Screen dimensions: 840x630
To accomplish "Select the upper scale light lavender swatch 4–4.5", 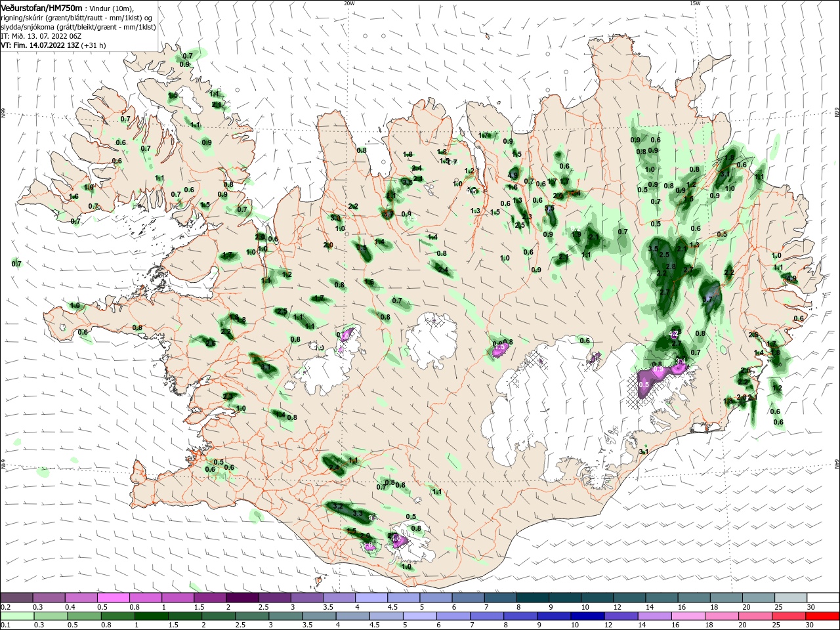I will point(371,598).
